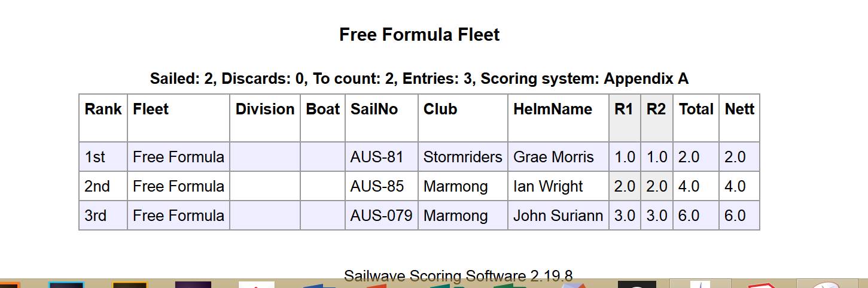Select the Rank column header
Image resolution: width=868 pixels, height=288 pixels.
coord(103,110)
